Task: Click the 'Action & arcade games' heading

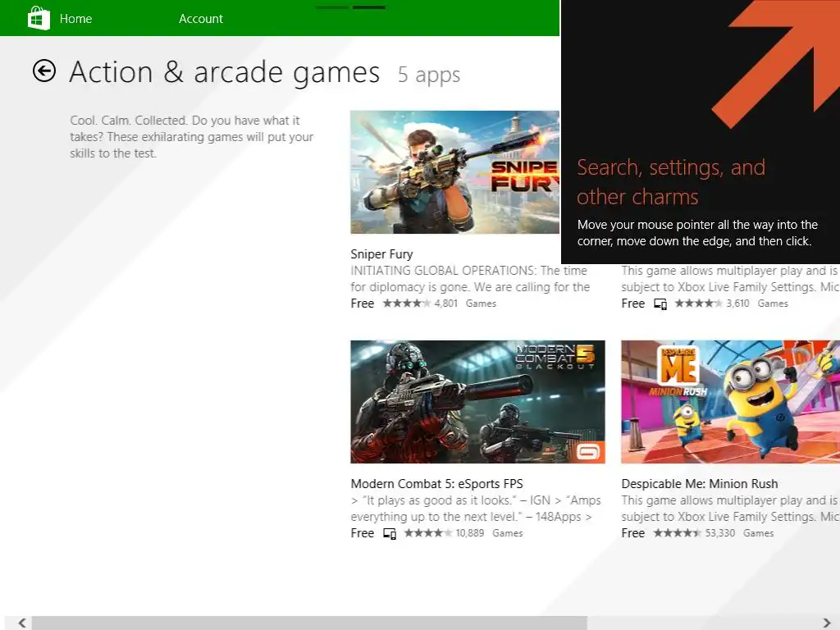Action: (225, 72)
